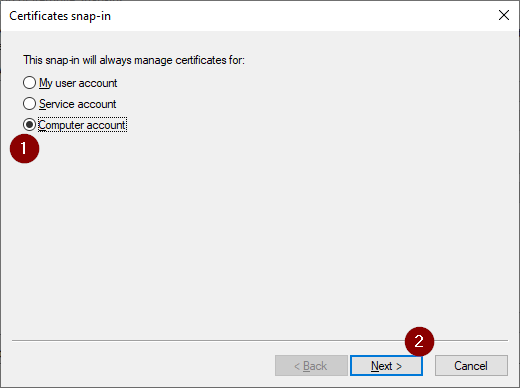This screenshot has height=388, width=520.
Task: Close the Certificates snap-in dialog
Action: tap(504, 15)
